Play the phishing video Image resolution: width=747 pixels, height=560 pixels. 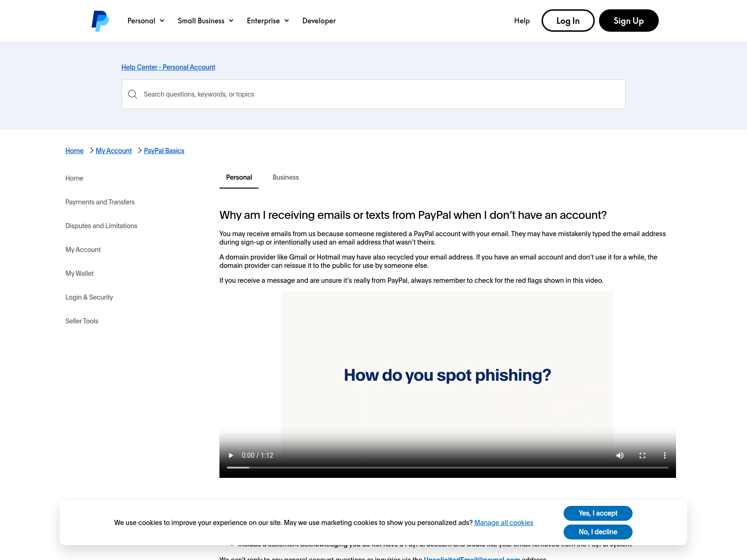tap(231, 455)
